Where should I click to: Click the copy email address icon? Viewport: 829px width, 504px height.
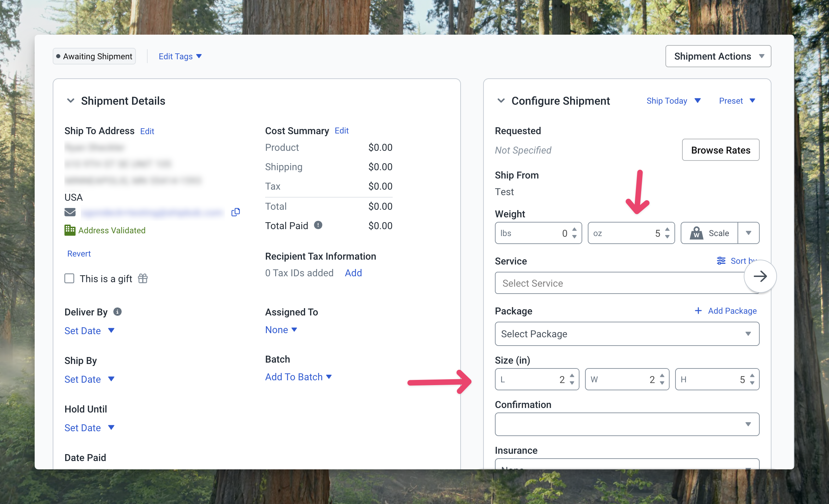pos(236,212)
